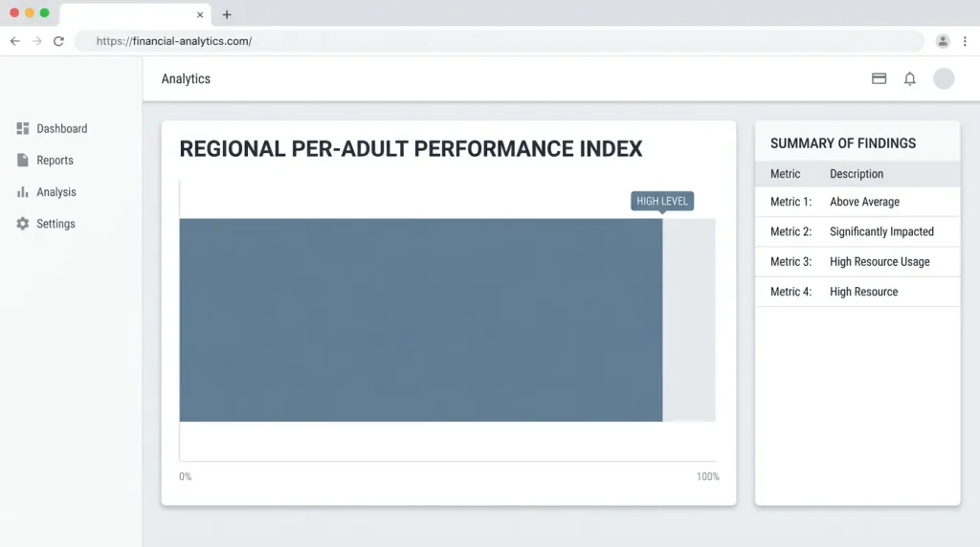
Task: Focus the financial-analytics.com address bar
Action: point(499,41)
